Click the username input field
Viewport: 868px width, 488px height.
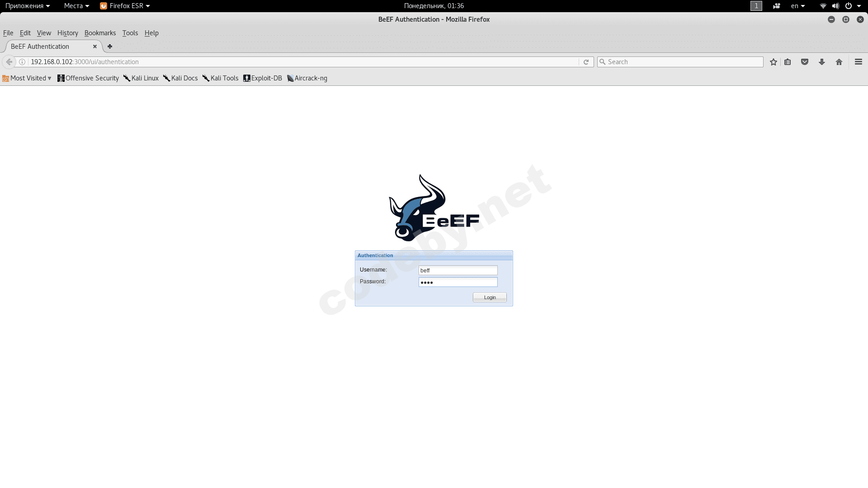tap(458, 270)
